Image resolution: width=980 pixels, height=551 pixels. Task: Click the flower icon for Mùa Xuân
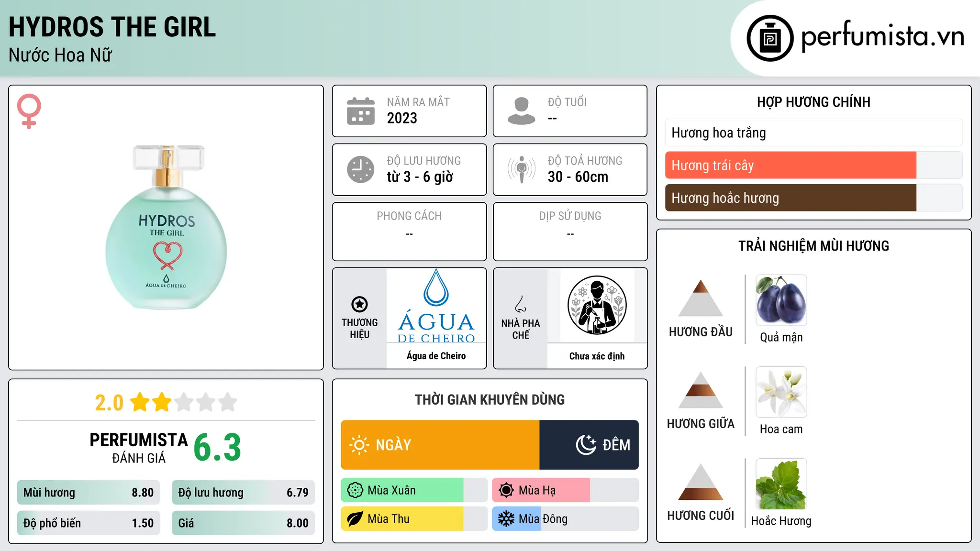(x=355, y=490)
